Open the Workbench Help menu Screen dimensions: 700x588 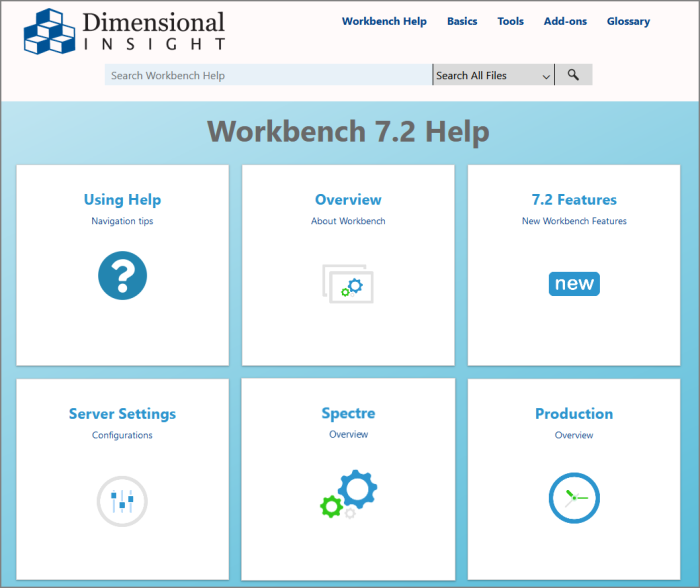click(384, 21)
